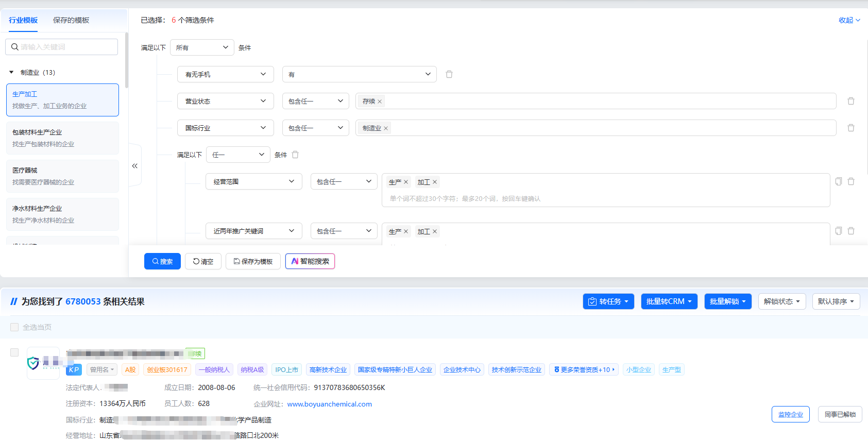Collapse the 制造业 (13) category
This screenshot has width=868, height=440.
[11, 72]
